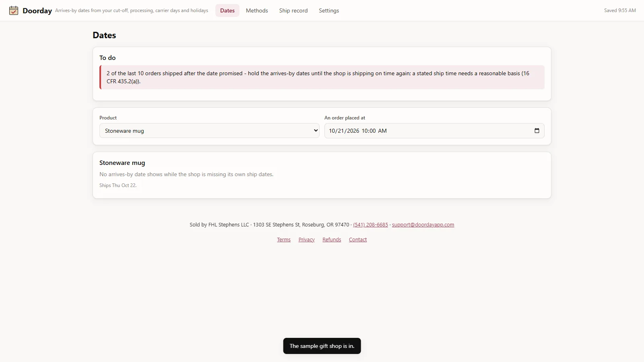Click the 'Sold by FHL Stephens LLC' address text
The image size is (644, 362).
tap(269, 225)
